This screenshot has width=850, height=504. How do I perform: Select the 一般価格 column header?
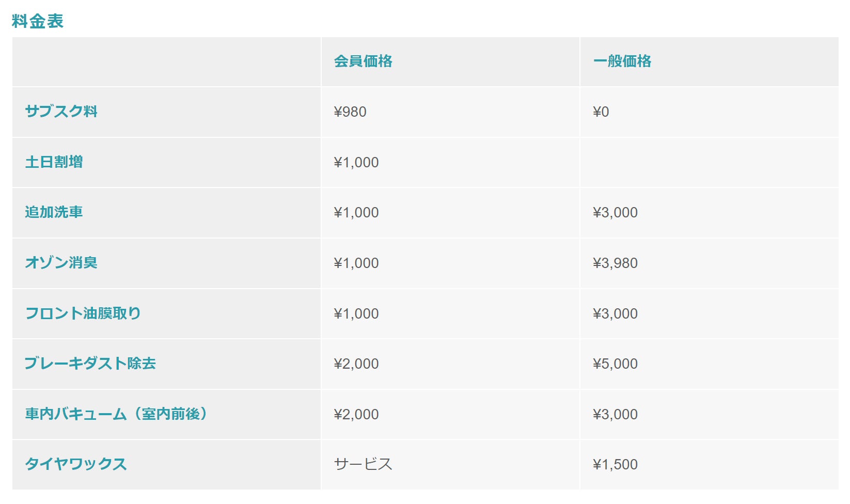tap(622, 61)
